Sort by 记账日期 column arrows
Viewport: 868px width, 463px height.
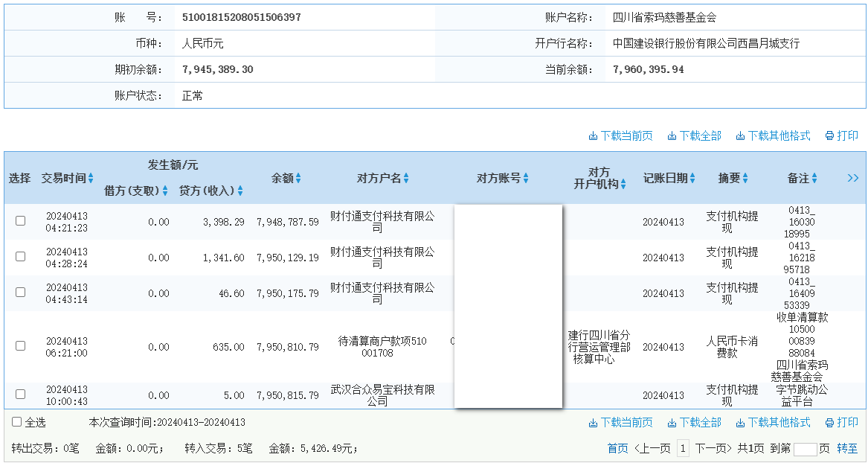click(x=692, y=179)
